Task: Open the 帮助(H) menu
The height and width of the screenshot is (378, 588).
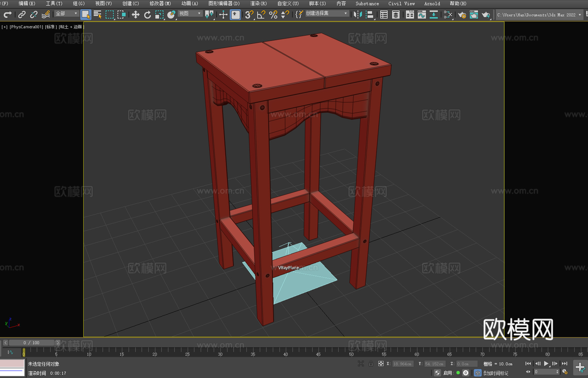Action: click(458, 3)
